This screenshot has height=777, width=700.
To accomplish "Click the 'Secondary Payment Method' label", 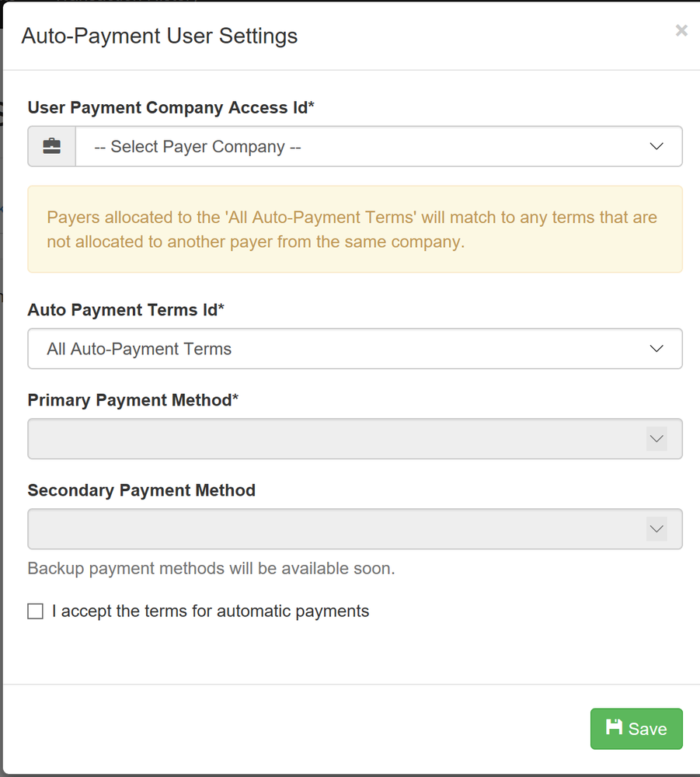I will point(141,490).
